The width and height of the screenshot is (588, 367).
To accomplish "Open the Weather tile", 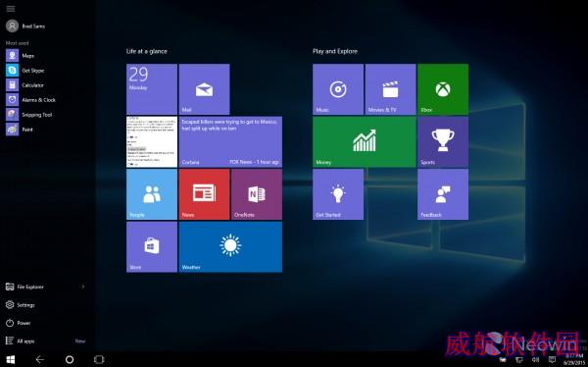I will pos(230,247).
